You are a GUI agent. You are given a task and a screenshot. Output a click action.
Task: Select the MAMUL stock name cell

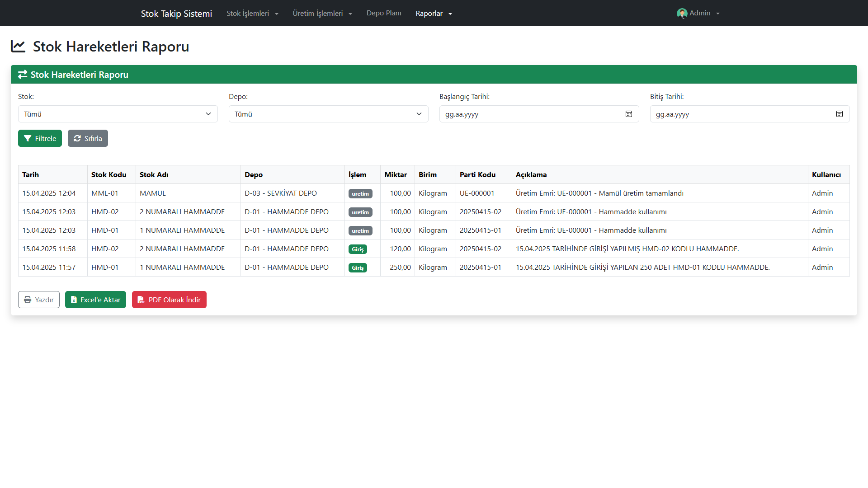(188, 193)
